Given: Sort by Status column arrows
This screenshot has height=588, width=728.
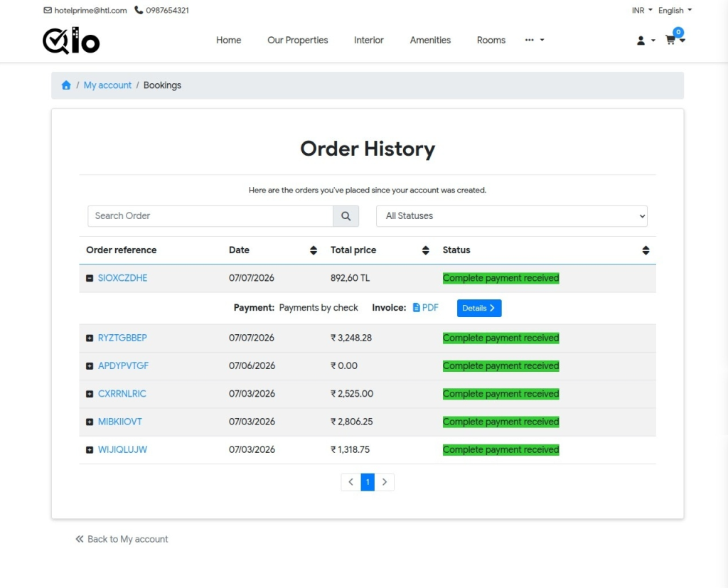Looking at the screenshot, I should (646, 250).
